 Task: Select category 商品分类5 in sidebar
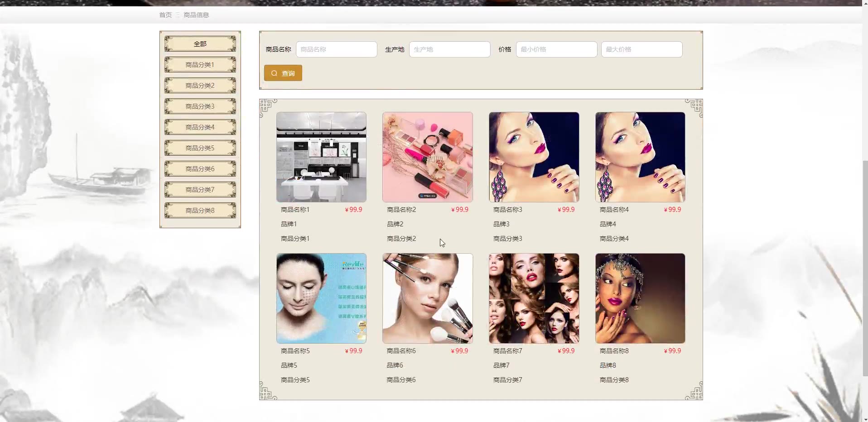coord(200,148)
